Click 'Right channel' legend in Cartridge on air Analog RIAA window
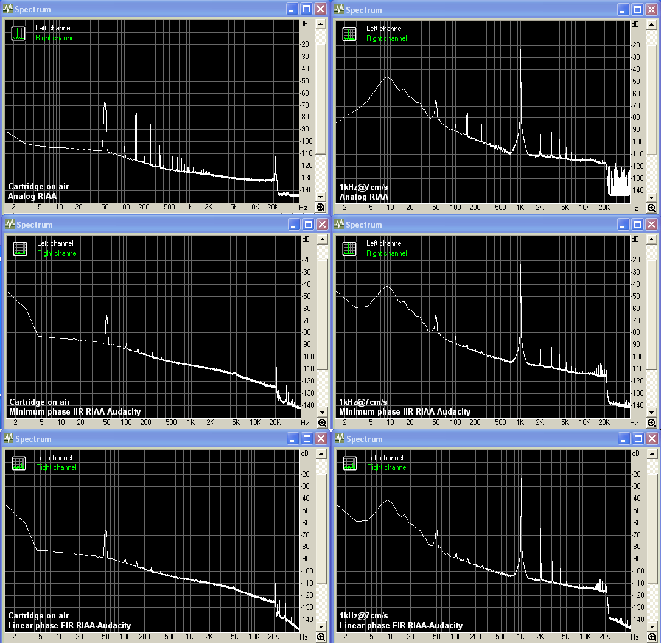The height and width of the screenshot is (644, 661). pos(55,38)
